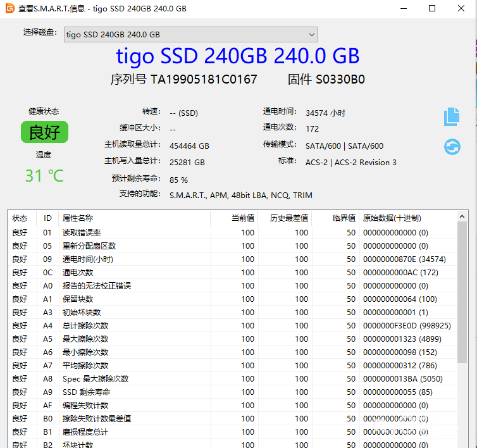The height and width of the screenshot is (448, 477).
Task: Click the blue refresh icon
Action: pyautogui.click(x=452, y=147)
